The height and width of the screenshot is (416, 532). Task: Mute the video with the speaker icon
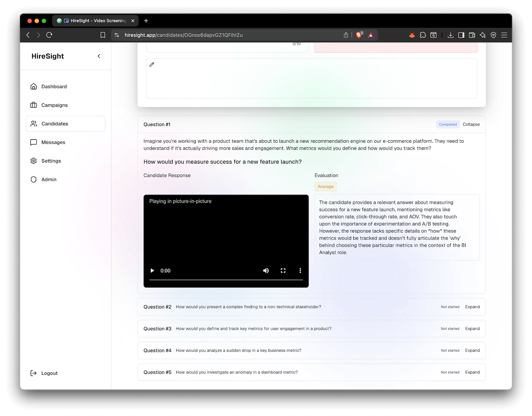[266, 270]
